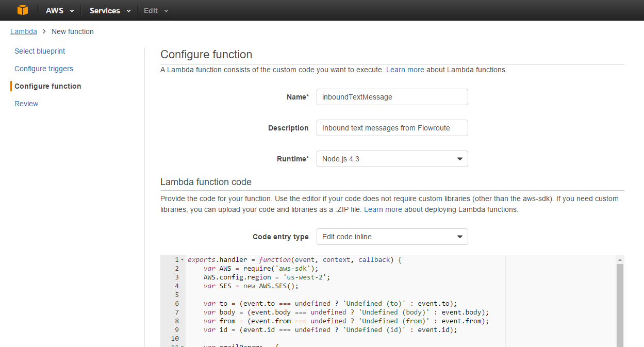
Task: Click code line 7 defining var body
Action: [x=346, y=312]
